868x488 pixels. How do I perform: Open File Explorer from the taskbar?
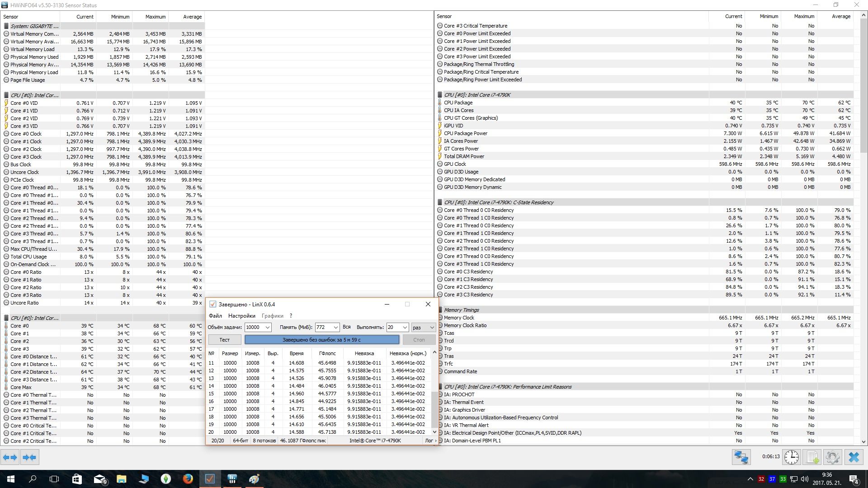tap(122, 479)
